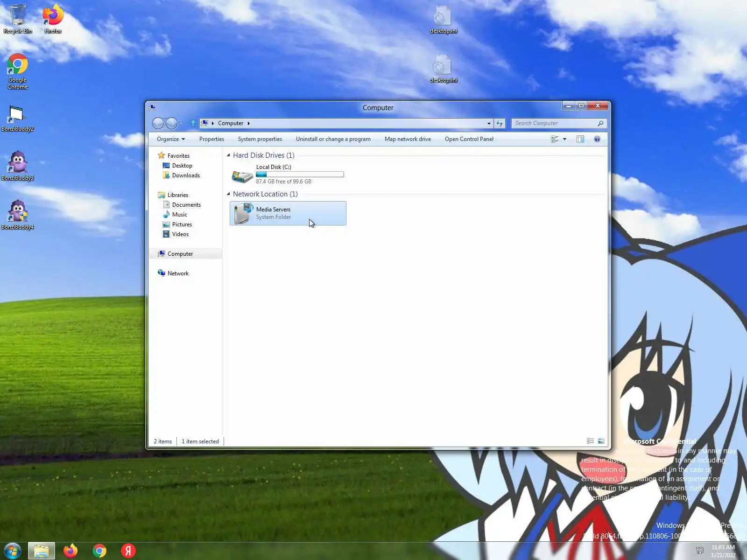Open the recent pages dropdown arrow

(181, 123)
